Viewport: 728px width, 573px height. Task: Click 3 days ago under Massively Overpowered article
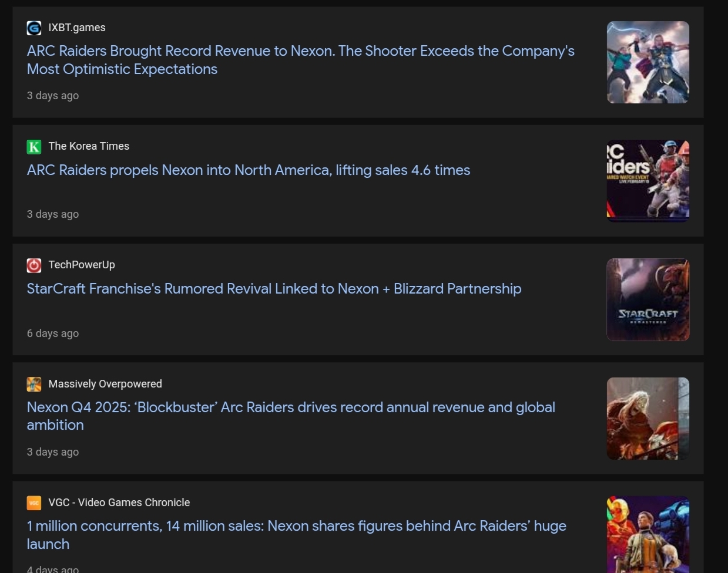tap(53, 452)
